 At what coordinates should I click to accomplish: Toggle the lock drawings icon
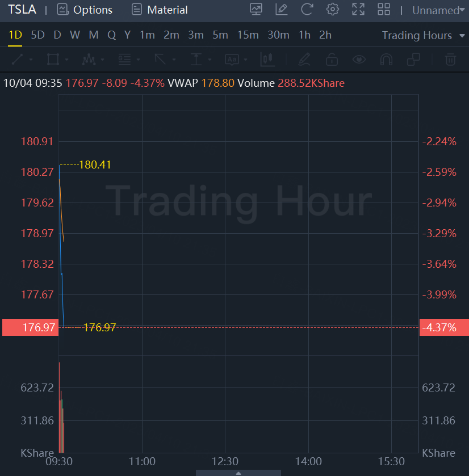[332, 59]
